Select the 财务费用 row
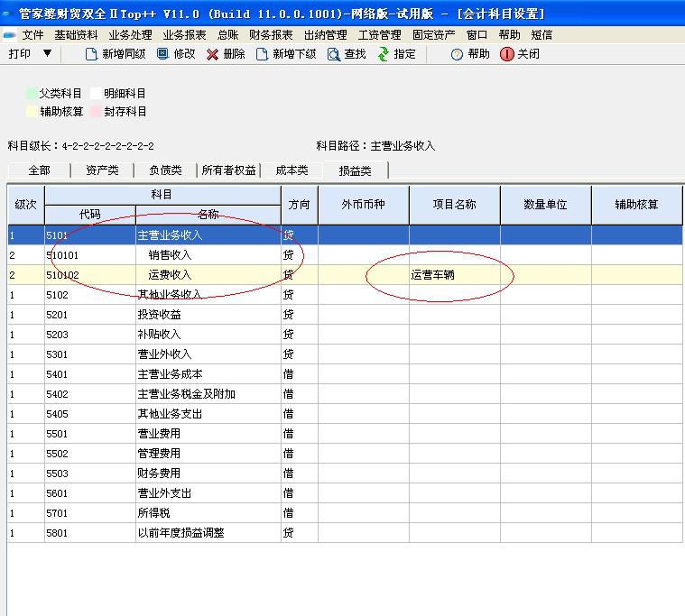 tap(345, 473)
